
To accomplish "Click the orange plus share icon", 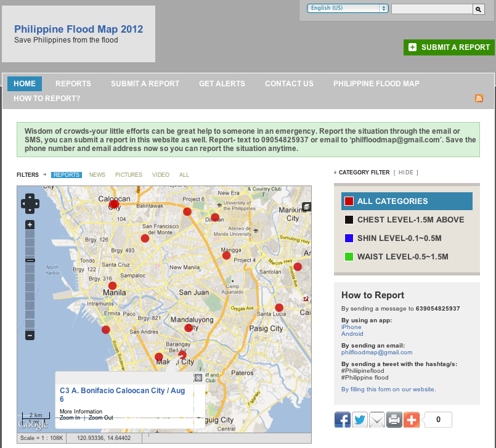I will (x=412, y=420).
